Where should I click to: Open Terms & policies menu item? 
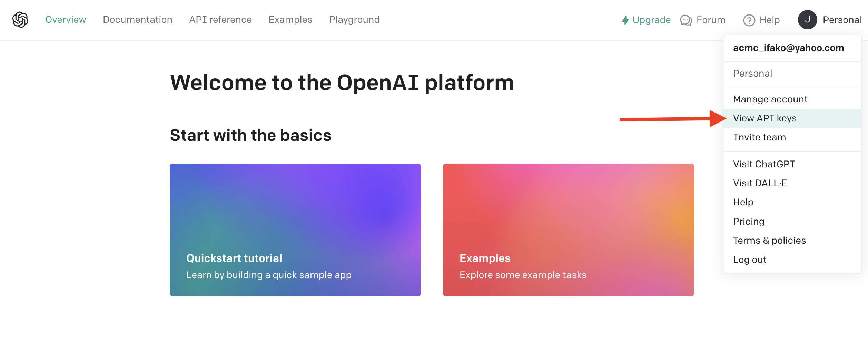[x=792, y=241]
